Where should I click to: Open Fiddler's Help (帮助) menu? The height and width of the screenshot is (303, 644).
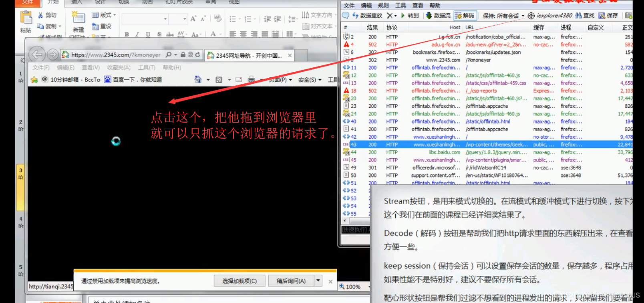click(435, 5)
